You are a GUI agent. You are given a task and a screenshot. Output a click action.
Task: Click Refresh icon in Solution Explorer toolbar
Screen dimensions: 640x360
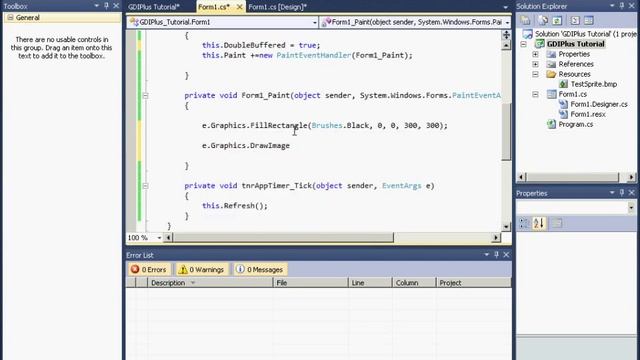click(x=557, y=20)
